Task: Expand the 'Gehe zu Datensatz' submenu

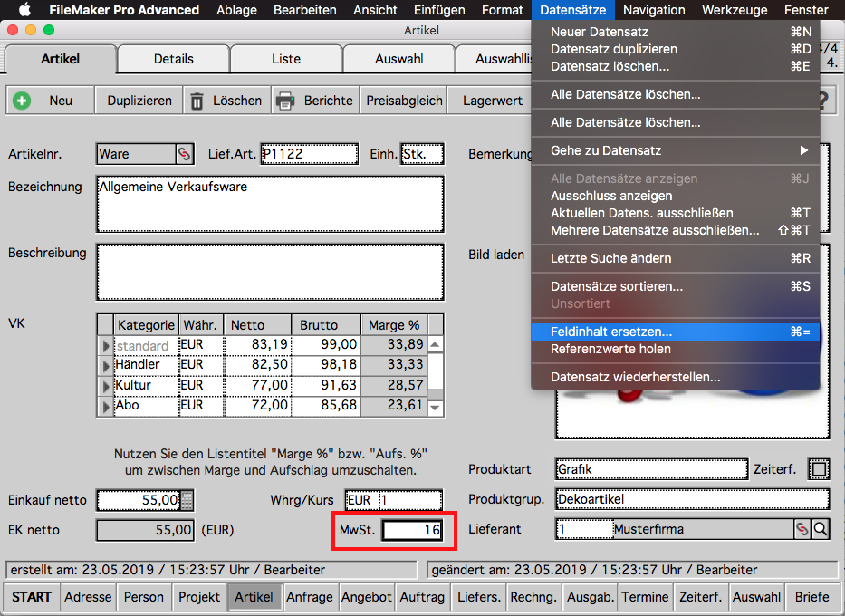Action: pyautogui.click(x=676, y=150)
